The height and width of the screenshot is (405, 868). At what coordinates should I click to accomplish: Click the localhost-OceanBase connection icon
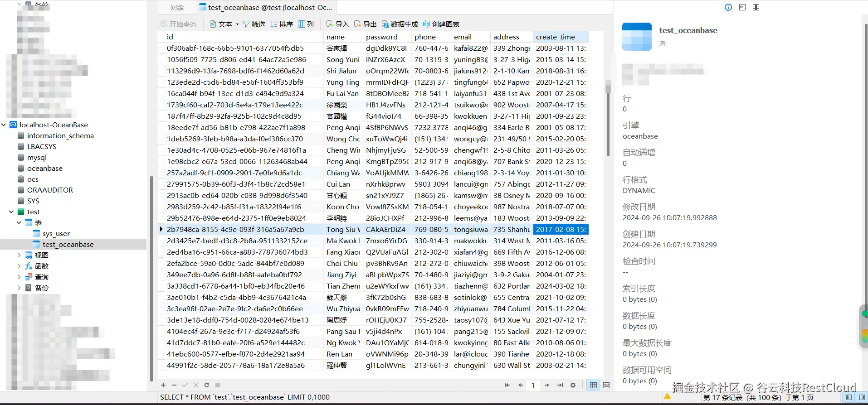[13, 125]
